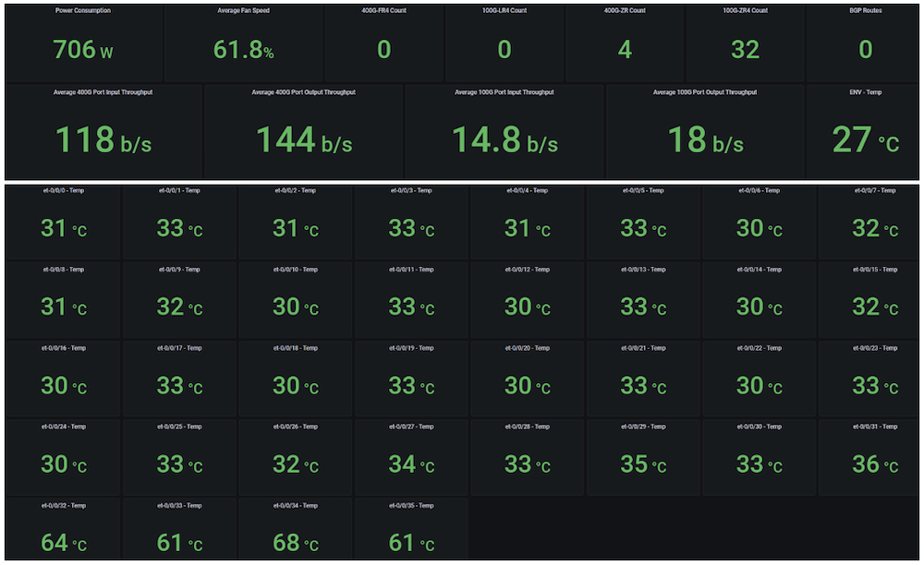Select the 706 W power consumption value
The image size is (924, 565).
(83, 50)
